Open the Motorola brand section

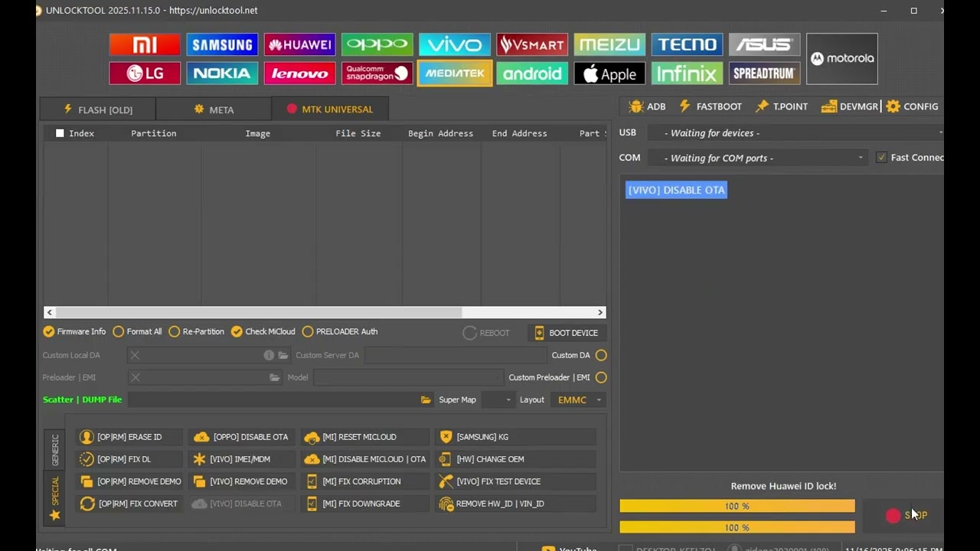(x=842, y=59)
